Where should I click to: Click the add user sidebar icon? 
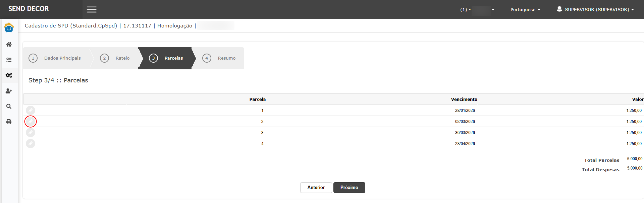click(x=9, y=91)
